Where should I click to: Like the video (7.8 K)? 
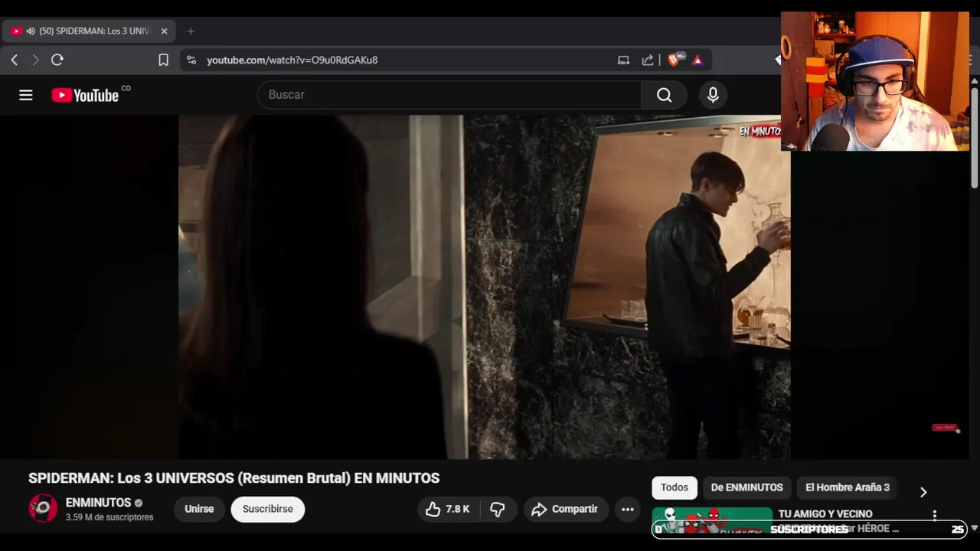447,509
